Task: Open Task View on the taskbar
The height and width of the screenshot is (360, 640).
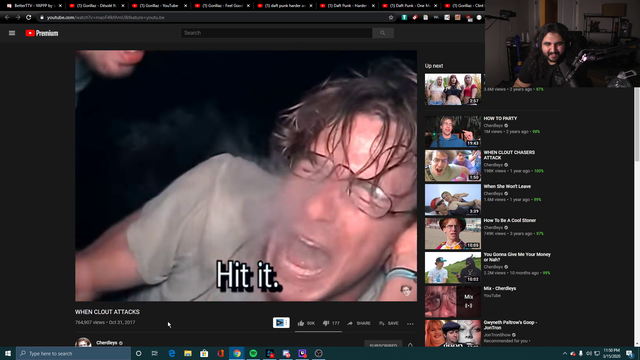Action: tap(155, 353)
